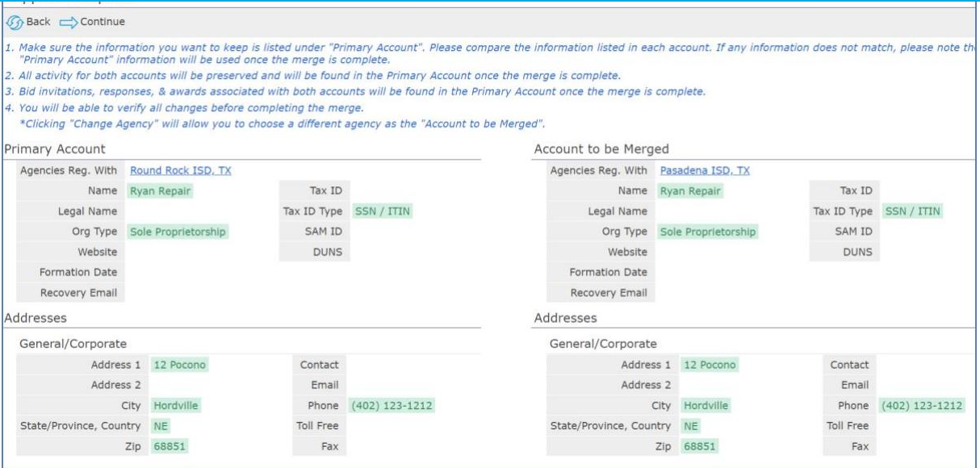The image size is (980, 468).
Task: Select zip 68851 in Primary Account
Action: coord(170,446)
